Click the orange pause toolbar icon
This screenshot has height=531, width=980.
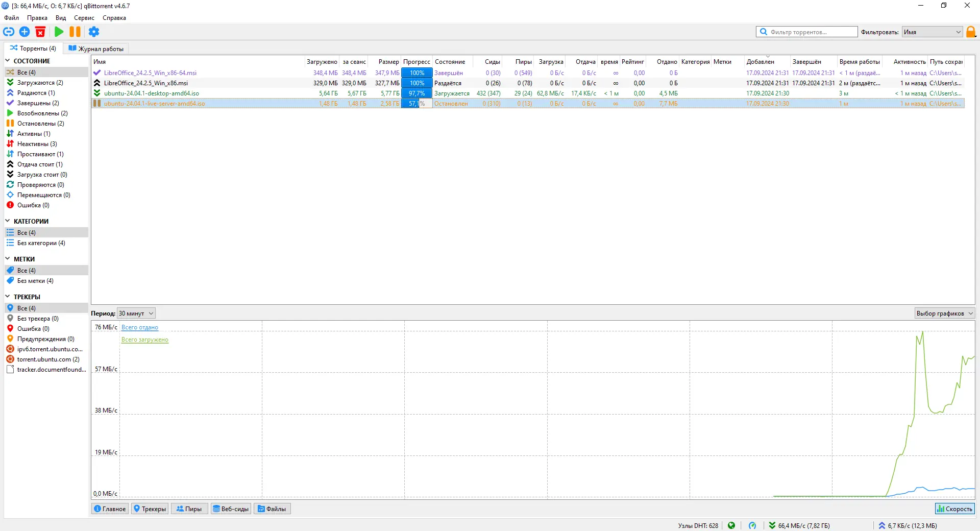tap(75, 32)
